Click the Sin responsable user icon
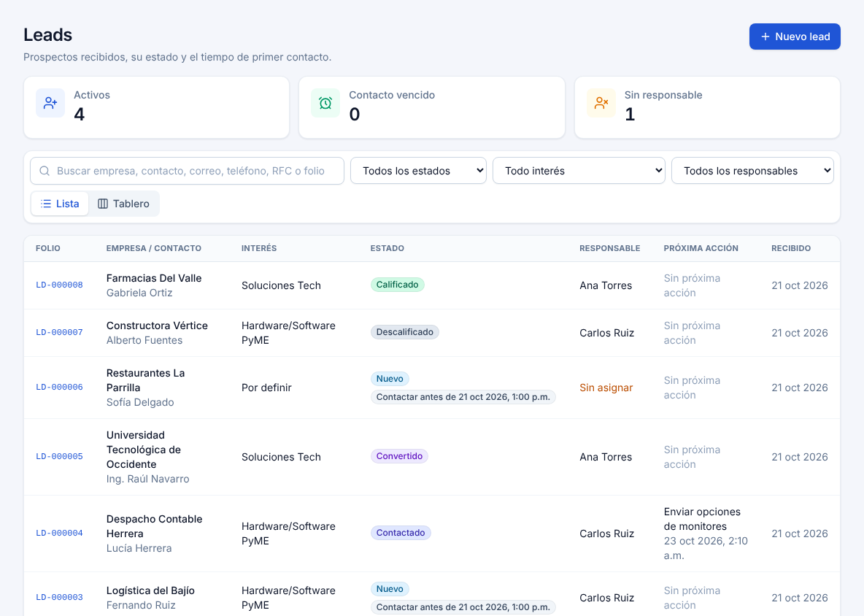This screenshot has height=616, width=864. (x=601, y=103)
